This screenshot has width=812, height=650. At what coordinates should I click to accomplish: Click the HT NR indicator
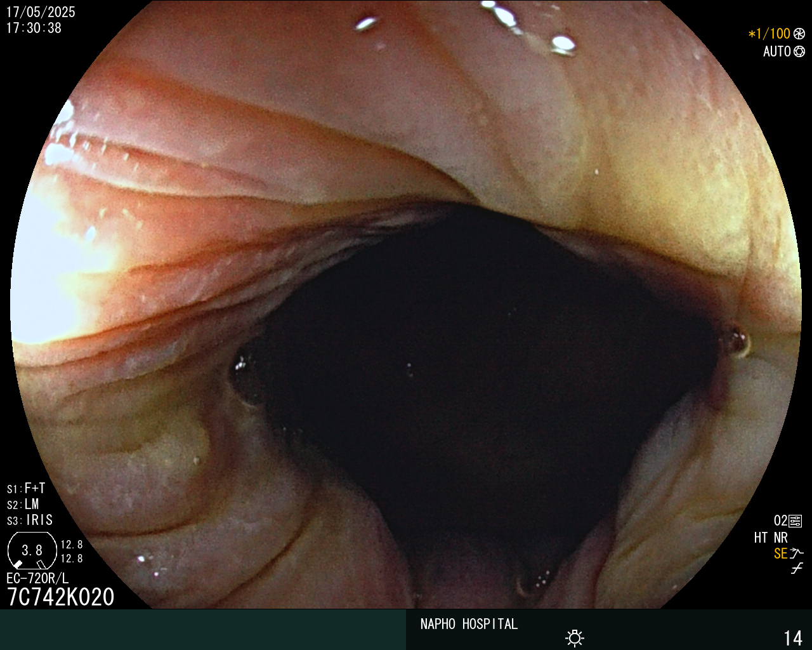click(771, 538)
